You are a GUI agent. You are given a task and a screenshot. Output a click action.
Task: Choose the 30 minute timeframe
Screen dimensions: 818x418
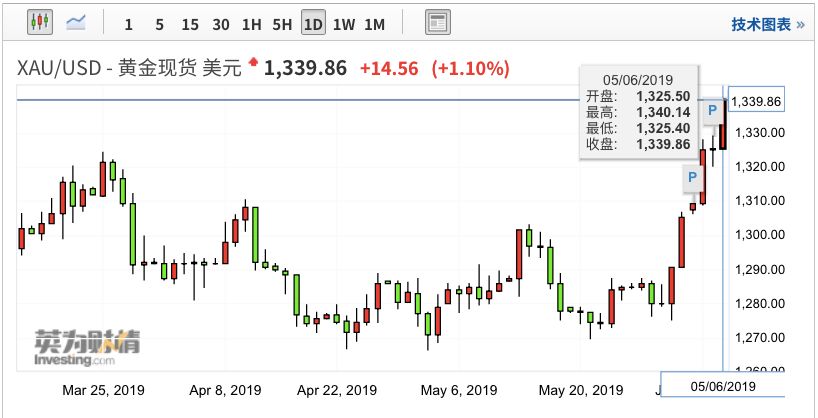tap(221, 25)
